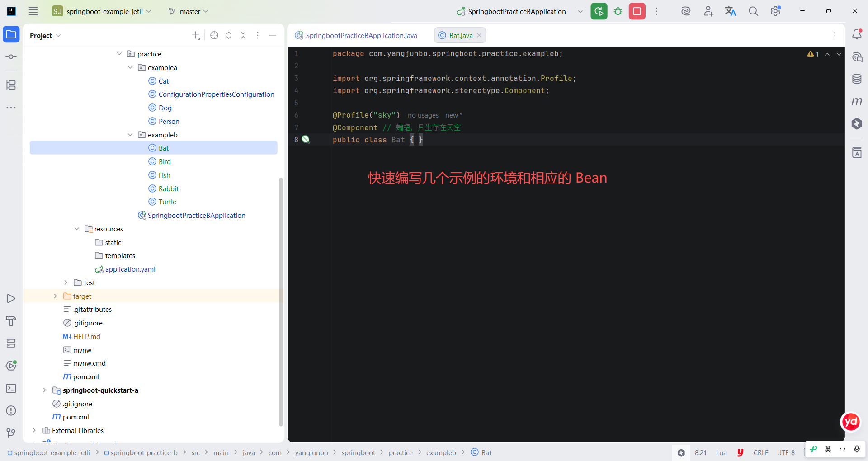Expand the test folder
Screen dimensions: 868x461
pos(66,282)
